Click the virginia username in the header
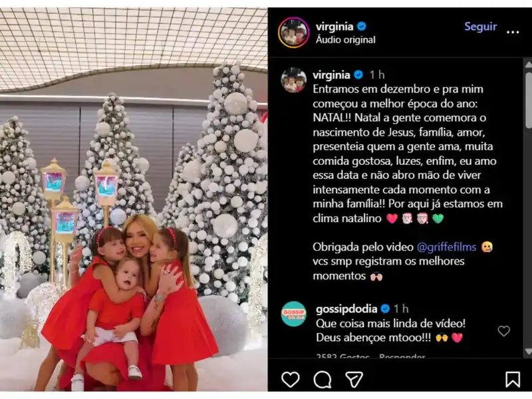The width and height of the screenshot is (532, 399). click(x=334, y=26)
